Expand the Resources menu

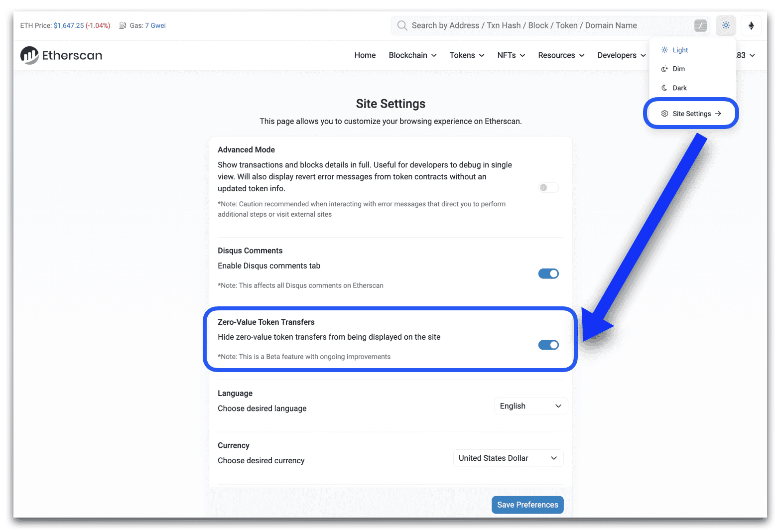(561, 55)
